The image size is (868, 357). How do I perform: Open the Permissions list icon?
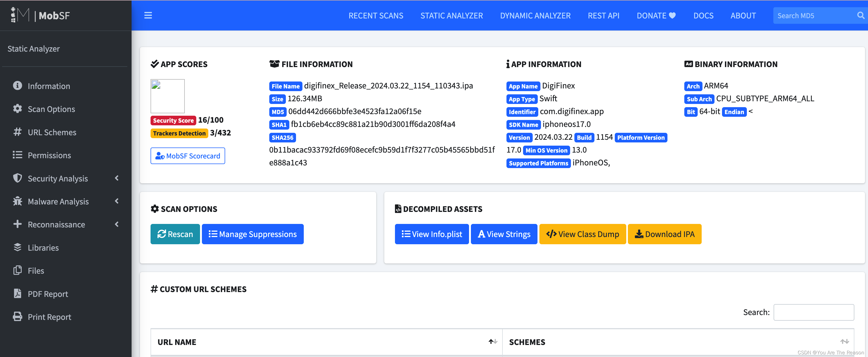click(18, 155)
